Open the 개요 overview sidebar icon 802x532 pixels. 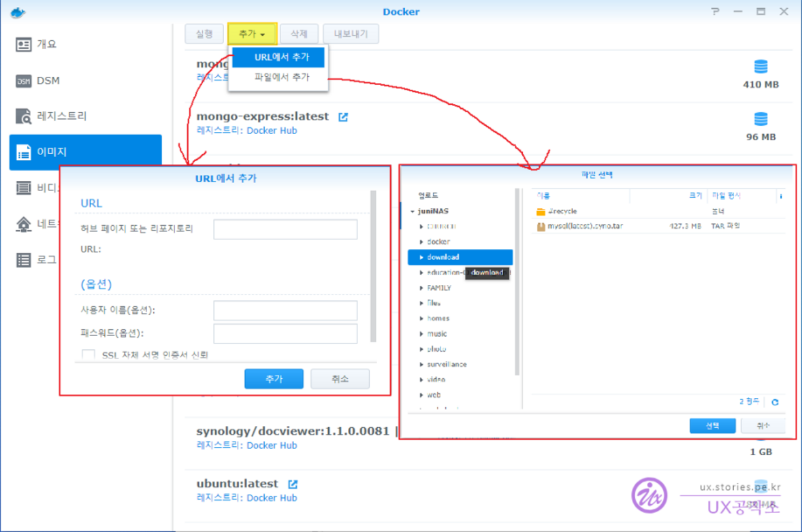[x=24, y=44]
